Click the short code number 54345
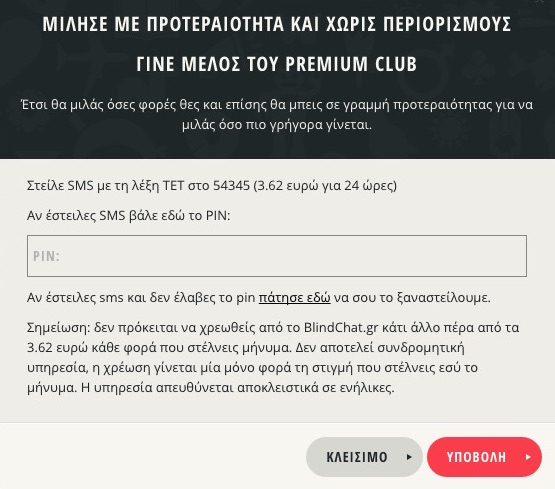Image resolution: width=555 pixels, height=489 pixels. tap(231, 185)
